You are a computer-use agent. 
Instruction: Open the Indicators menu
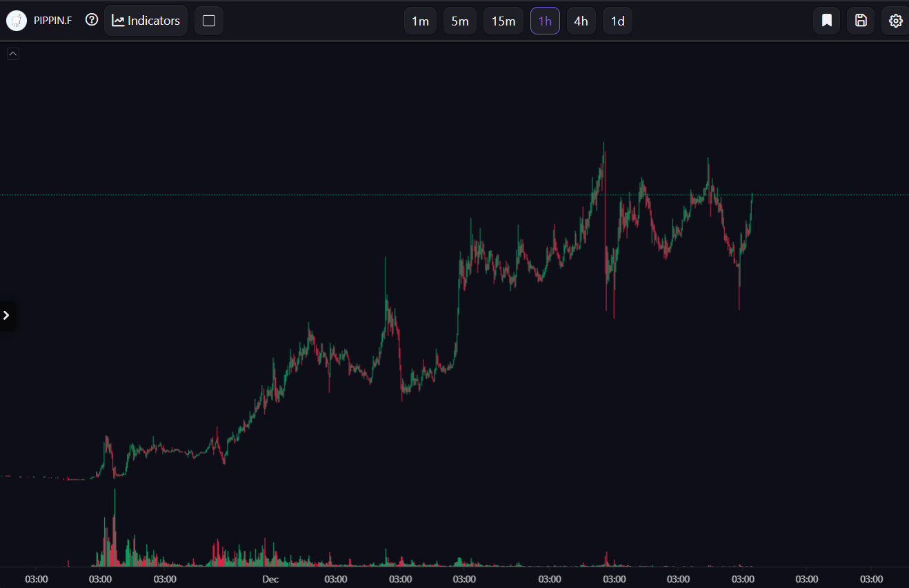pos(146,21)
